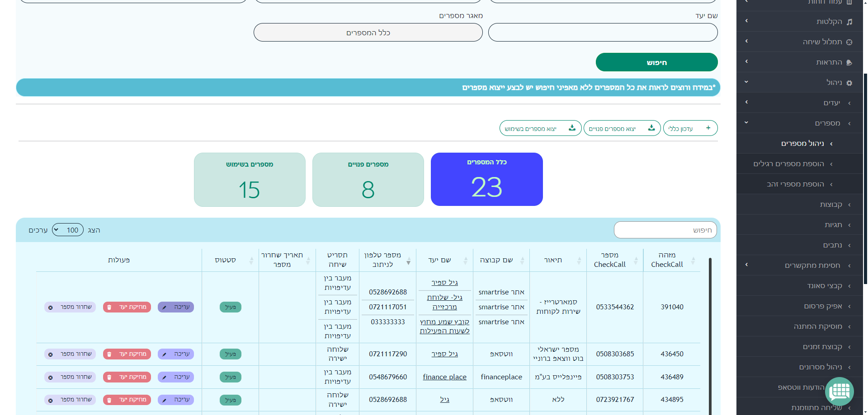
Task: Click download icon on יצוא מספרים בשימוש
Action: pos(572,128)
